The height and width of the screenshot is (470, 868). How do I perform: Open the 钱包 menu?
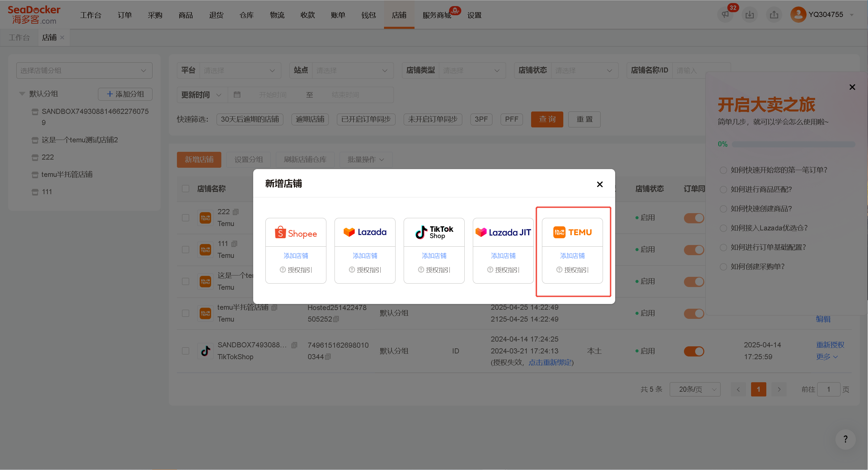click(369, 15)
